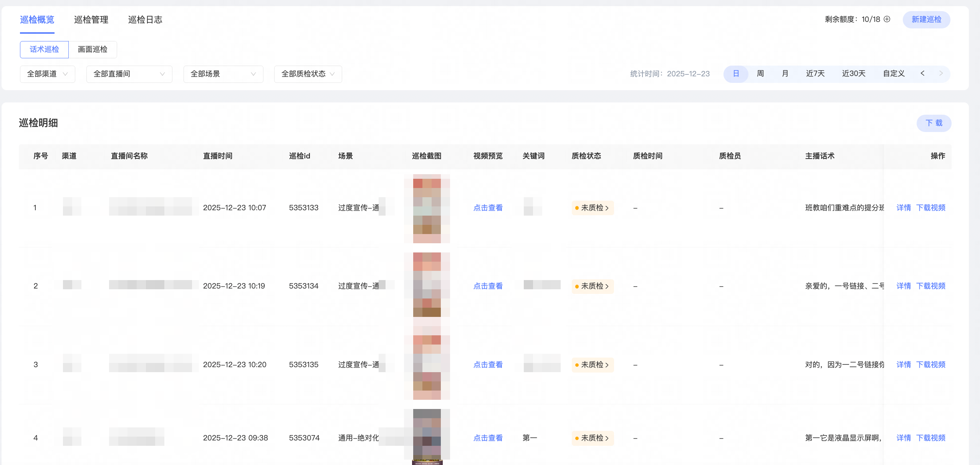Choose the 近7天 time range

(x=815, y=74)
